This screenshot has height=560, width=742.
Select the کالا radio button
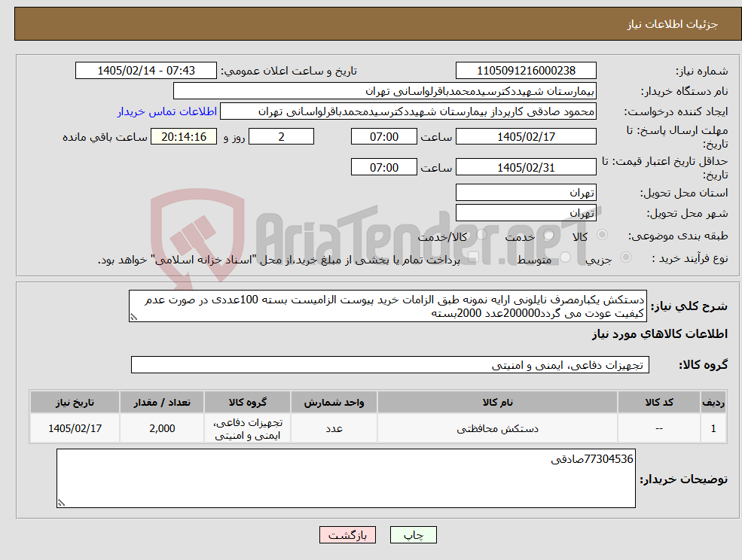coord(603,235)
